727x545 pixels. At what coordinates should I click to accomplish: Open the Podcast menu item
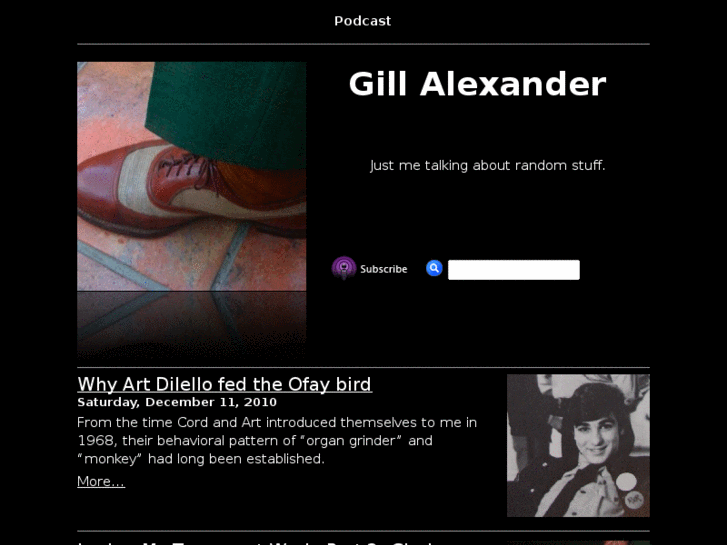(363, 21)
